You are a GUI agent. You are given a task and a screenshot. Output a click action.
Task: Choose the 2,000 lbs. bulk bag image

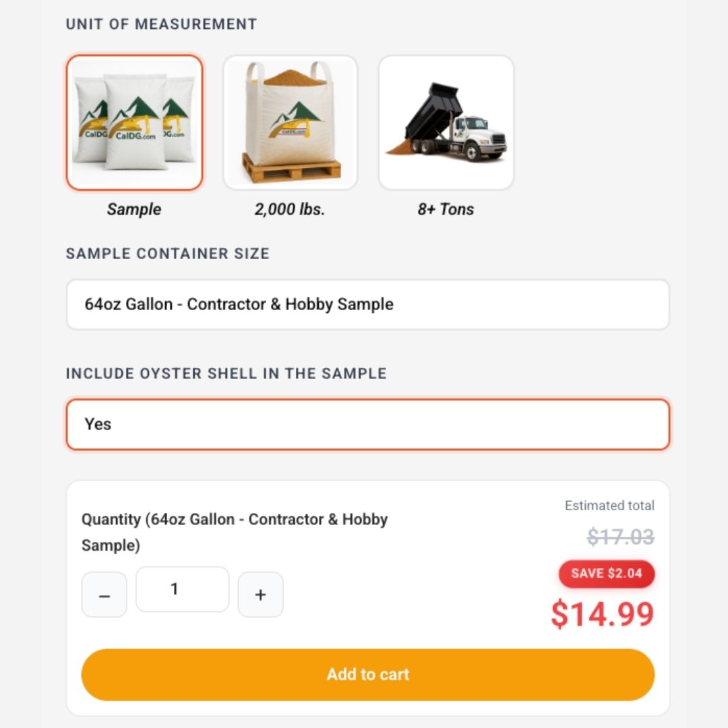[x=291, y=122]
